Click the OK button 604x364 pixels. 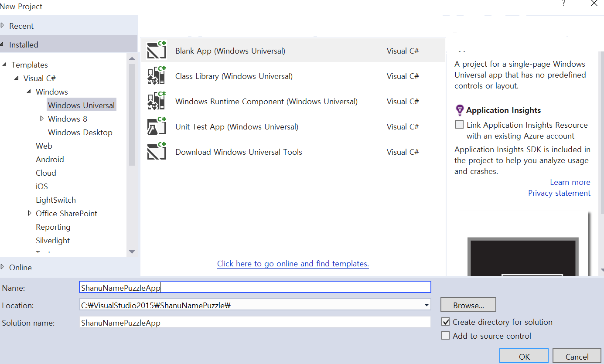pyautogui.click(x=524, y=356)
